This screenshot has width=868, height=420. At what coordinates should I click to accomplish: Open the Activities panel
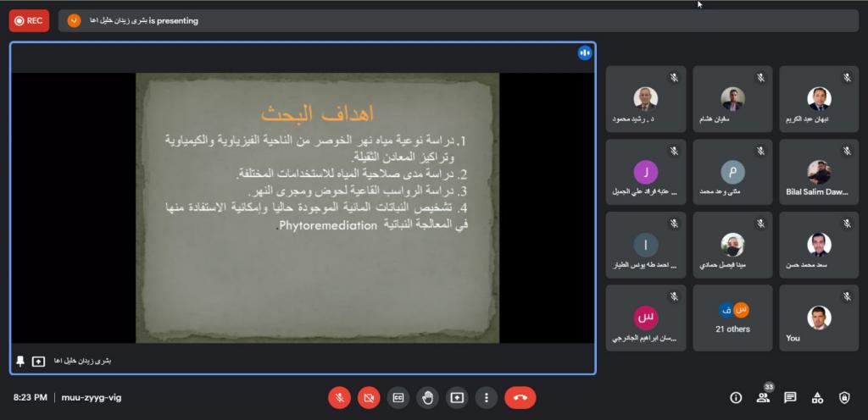coord(817,397)
